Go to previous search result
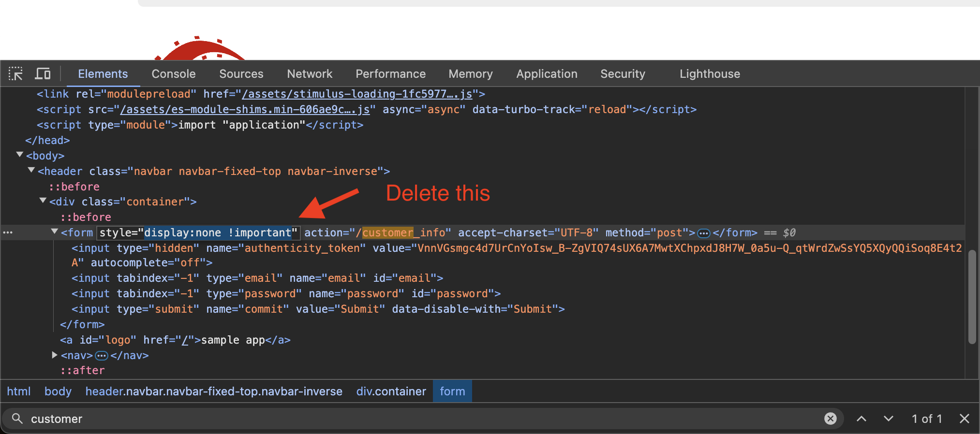980x434 pixels. tap(861, 419)
